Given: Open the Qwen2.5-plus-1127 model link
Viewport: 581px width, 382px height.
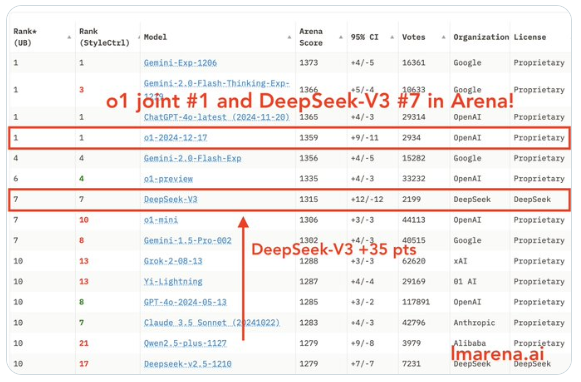Looking at the screenshot, I should (x=185, y=343).
